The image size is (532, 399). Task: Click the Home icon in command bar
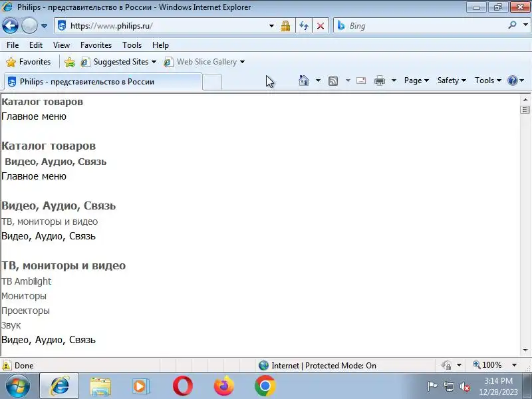[x=304, y=80]
